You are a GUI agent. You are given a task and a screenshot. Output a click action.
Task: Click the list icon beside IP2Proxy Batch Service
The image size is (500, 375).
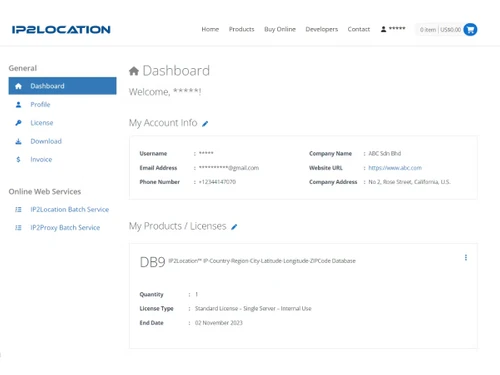[x=18, y=228]
